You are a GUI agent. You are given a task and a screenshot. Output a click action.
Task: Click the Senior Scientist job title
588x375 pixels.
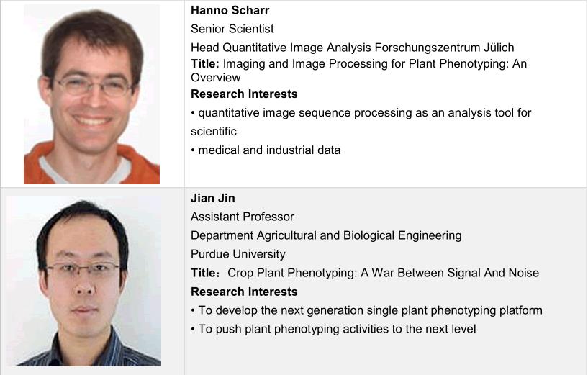coord(232,29)
